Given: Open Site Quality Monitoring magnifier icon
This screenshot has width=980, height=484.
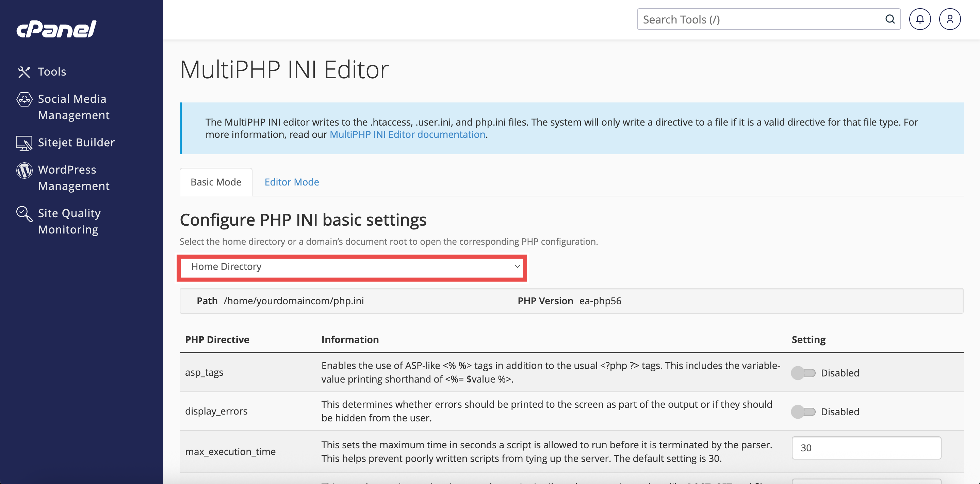Looking at the screenshot, I should coord(24,214).
